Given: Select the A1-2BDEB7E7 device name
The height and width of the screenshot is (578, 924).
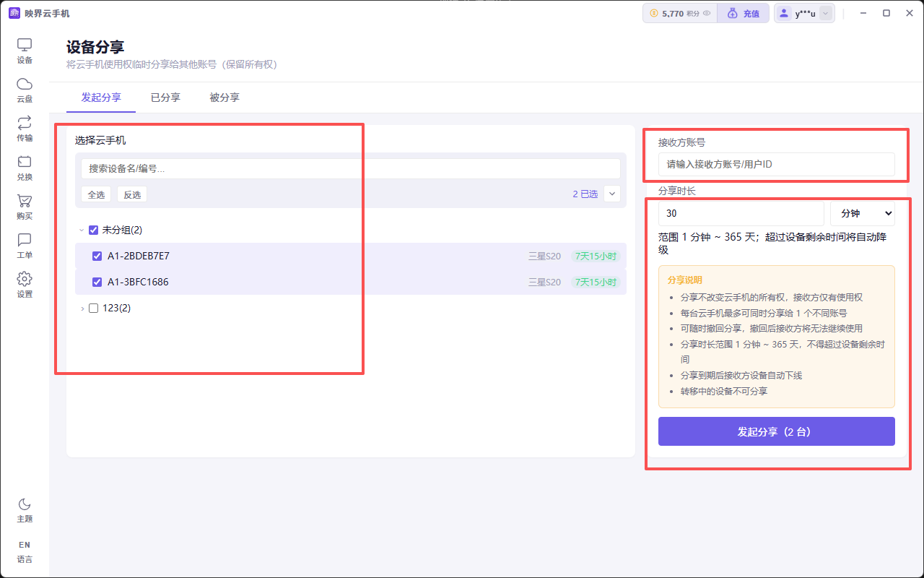Looking at the screenshot, I should 139,256.
